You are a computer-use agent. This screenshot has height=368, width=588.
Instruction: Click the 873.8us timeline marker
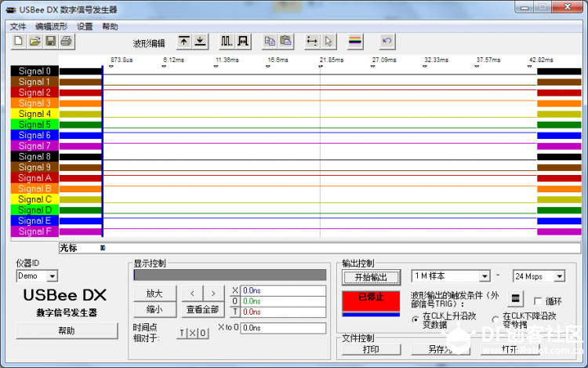(111, 67)
